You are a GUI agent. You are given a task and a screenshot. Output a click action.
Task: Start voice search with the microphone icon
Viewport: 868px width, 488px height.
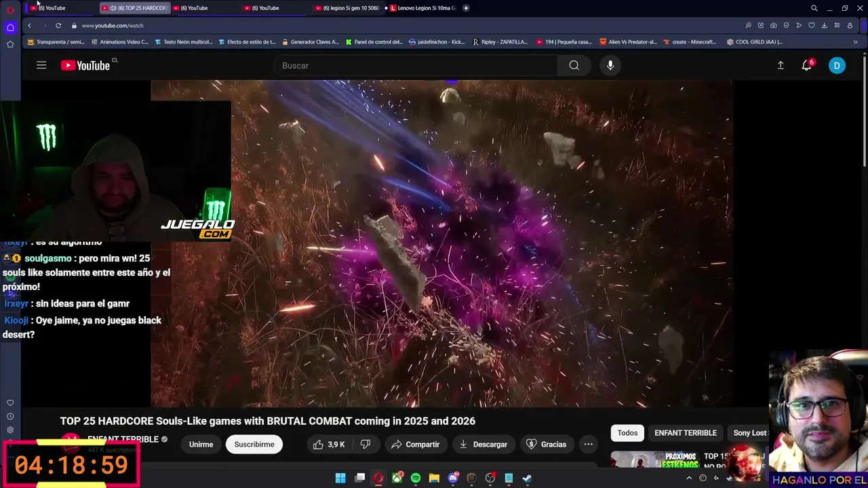coord(610,65)
